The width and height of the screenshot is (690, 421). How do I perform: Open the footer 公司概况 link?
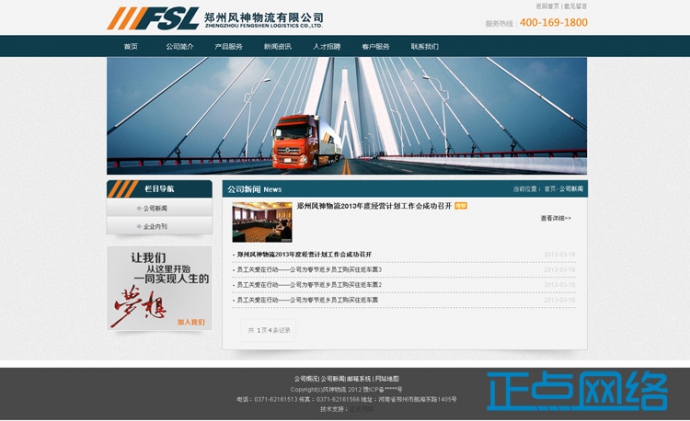tap(306, 379)
